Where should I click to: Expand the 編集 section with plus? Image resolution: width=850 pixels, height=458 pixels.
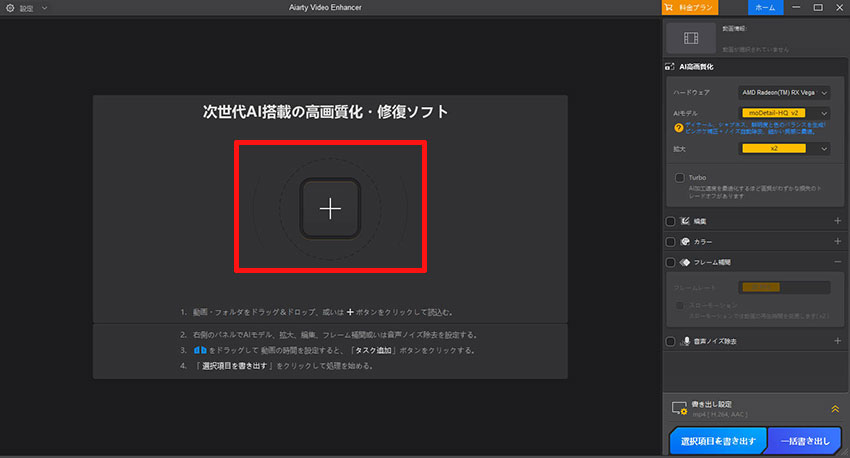click(x=838, y=221)
